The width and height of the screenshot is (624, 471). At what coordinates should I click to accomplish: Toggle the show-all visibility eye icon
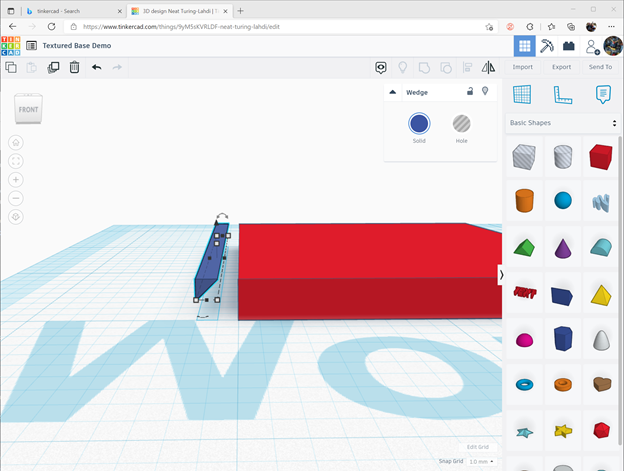[381, 68]
